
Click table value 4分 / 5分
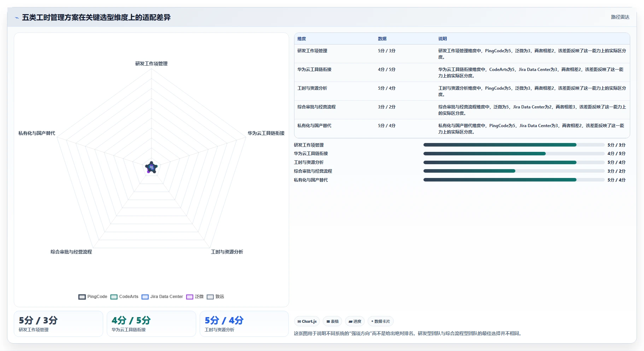click(387, 70)
